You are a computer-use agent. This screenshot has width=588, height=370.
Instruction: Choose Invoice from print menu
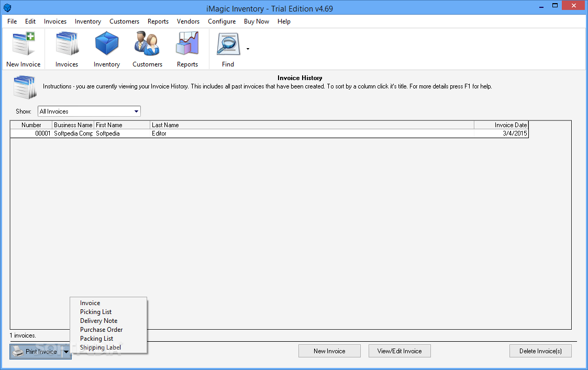click(x=108, y=303)
